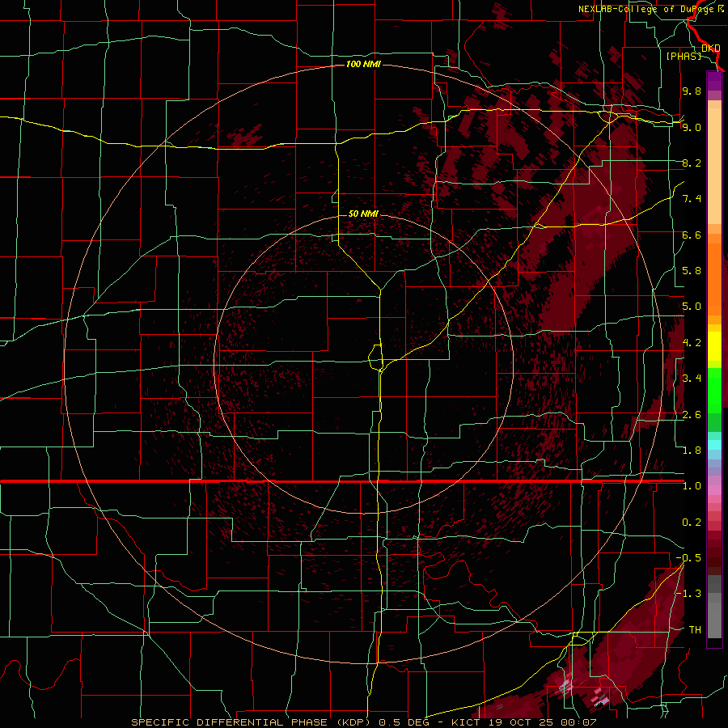Click the 'TH' threshold label on the scale
Viewport: 728px width, 728px height.
pos(695,630)
